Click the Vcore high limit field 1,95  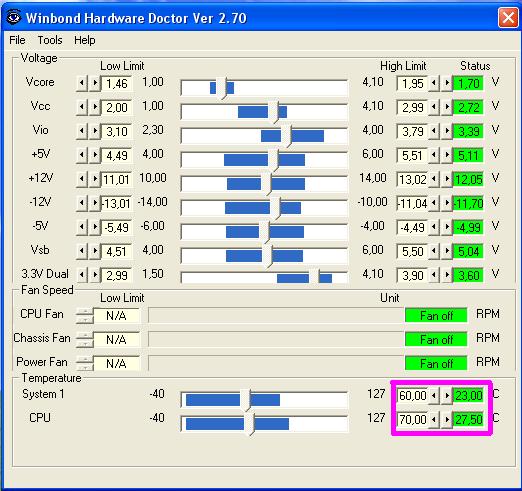412,83
